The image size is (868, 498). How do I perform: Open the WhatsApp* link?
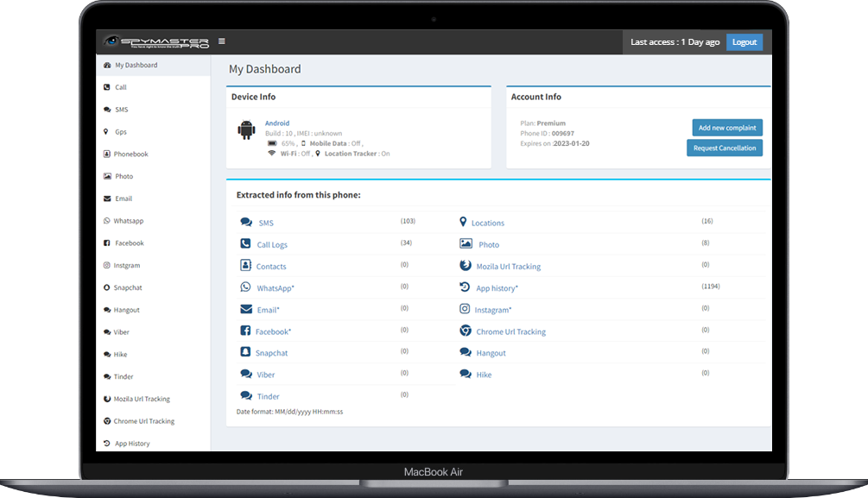coord(276,288)
